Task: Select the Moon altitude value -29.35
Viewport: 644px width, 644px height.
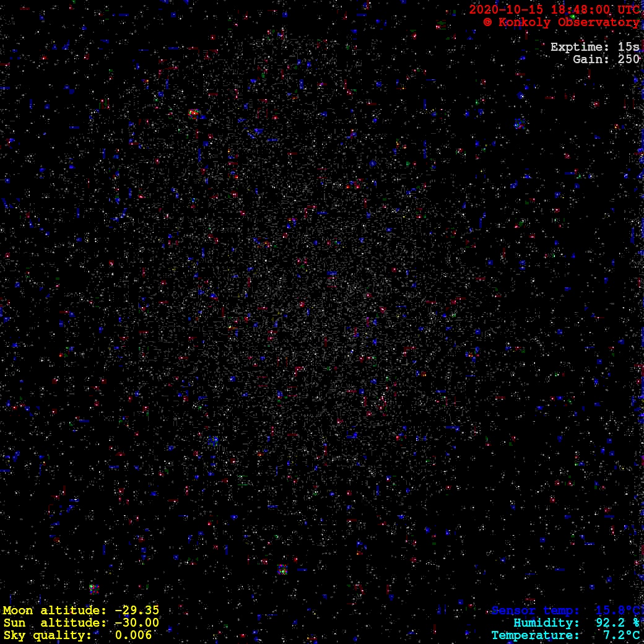Action: pos(136,611)
